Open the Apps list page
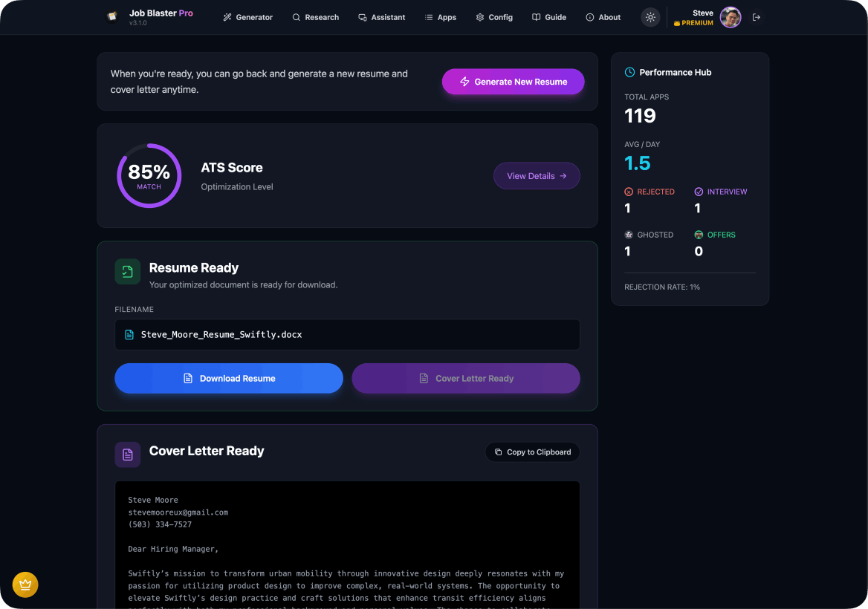 pos(440,17)
